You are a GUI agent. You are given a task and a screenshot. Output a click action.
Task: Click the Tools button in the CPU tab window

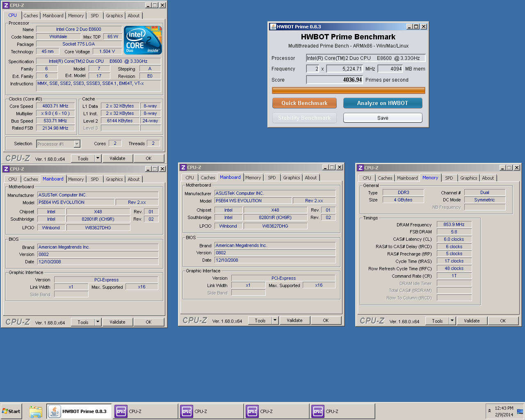pos(83,158)
